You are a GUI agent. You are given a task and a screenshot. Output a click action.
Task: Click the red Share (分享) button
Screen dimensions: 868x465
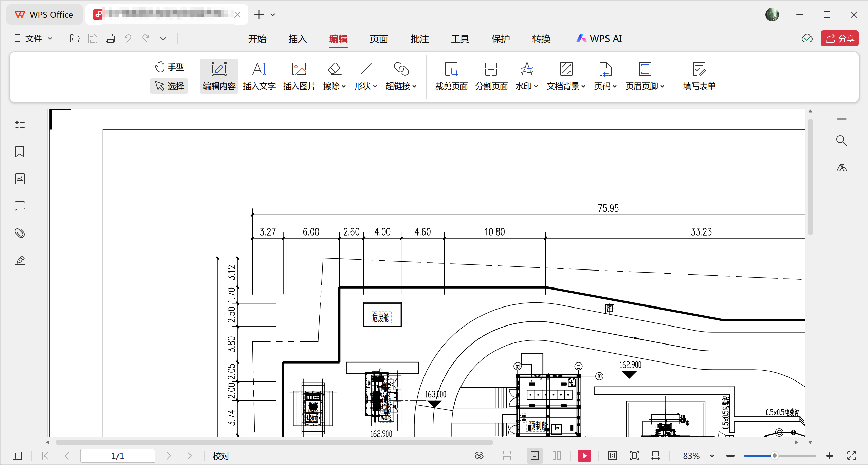(x=839, y=38)
